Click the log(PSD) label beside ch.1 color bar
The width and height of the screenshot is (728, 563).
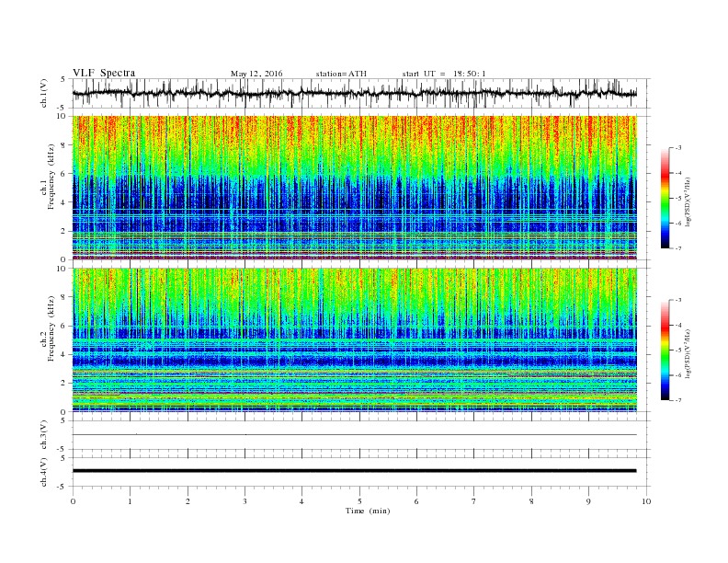pos(688,201)
